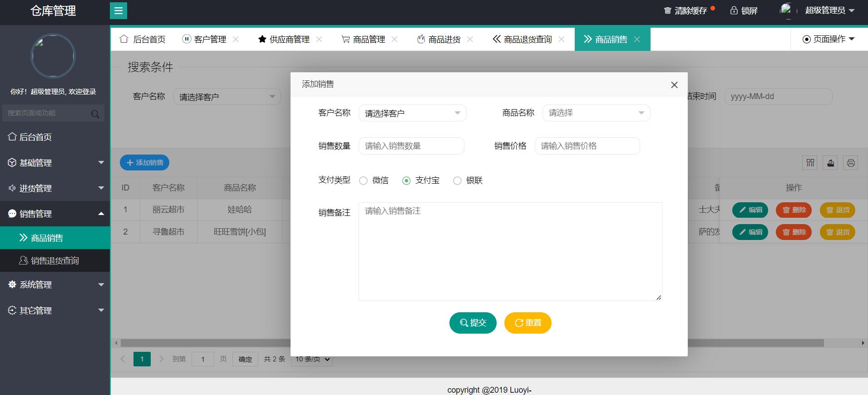Close the 商品退货查询 tab
Viewport: 868px width, 395px height.
(562, 39)
